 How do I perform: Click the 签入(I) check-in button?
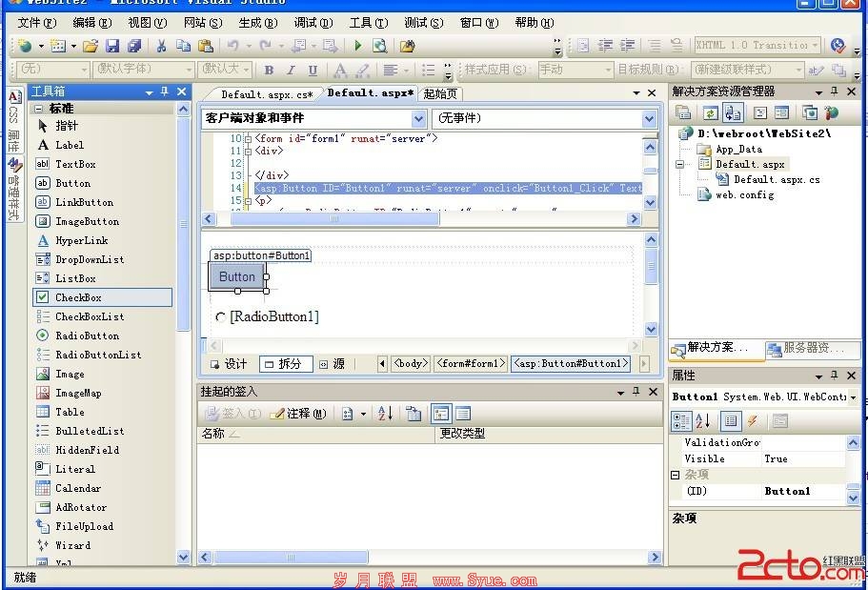232,414
